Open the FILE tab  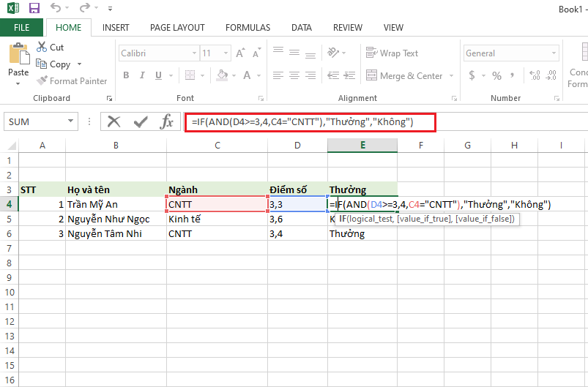click(x=21, y=28)
